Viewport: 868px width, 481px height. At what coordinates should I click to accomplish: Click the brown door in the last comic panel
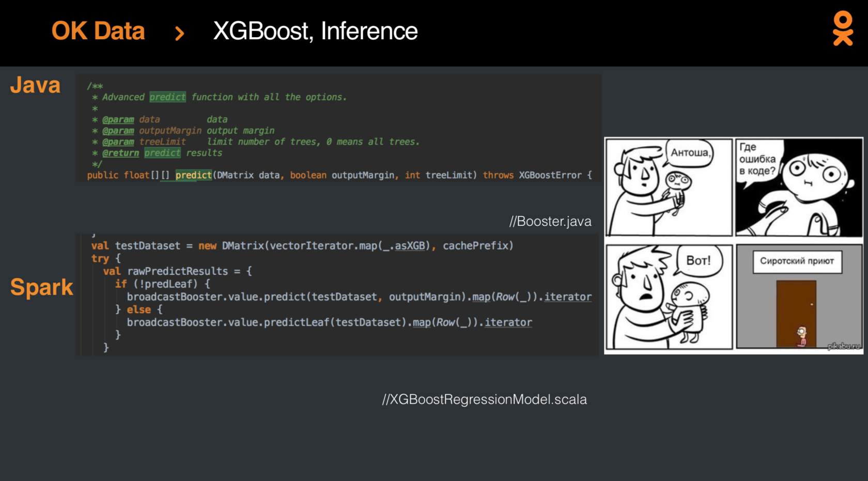pyautogui.click(x=796, y=314)
